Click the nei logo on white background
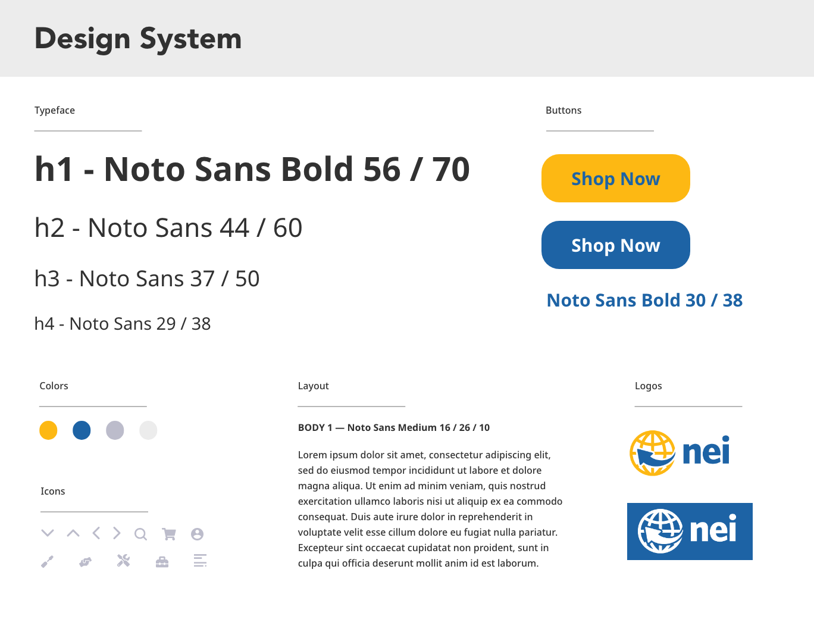The height and width of the screenshot is (644, 814). pos(680,453)
